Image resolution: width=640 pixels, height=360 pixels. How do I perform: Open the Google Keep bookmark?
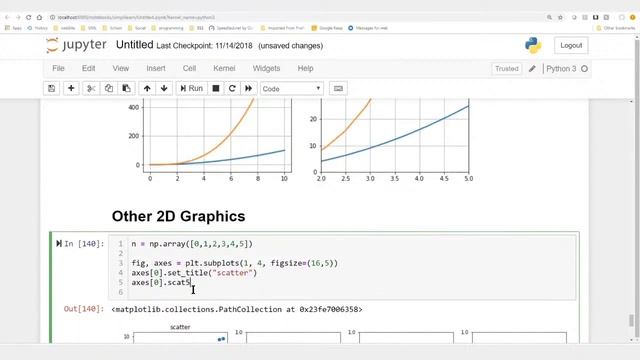point(327,28)
